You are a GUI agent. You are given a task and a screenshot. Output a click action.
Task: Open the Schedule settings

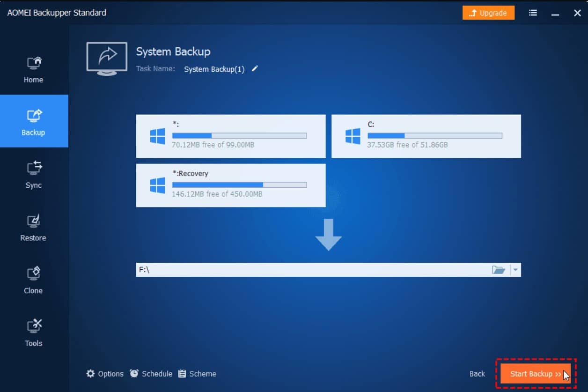151,374
